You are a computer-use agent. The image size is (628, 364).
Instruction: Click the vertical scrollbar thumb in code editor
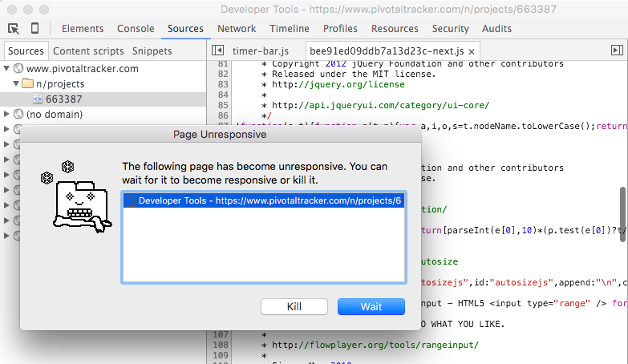(x=623, y=214)
